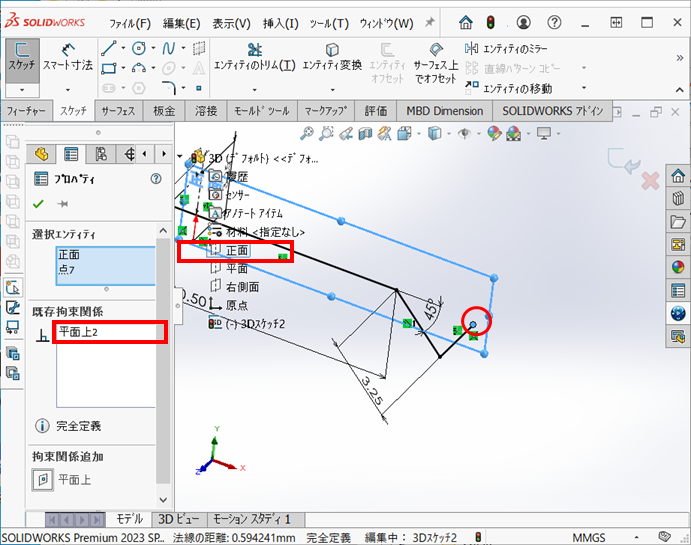The height and width of the screenshot is (545, 691).
Task: Toggle the Hide/Show Items eye icon
Action: (x=465, y=133)
